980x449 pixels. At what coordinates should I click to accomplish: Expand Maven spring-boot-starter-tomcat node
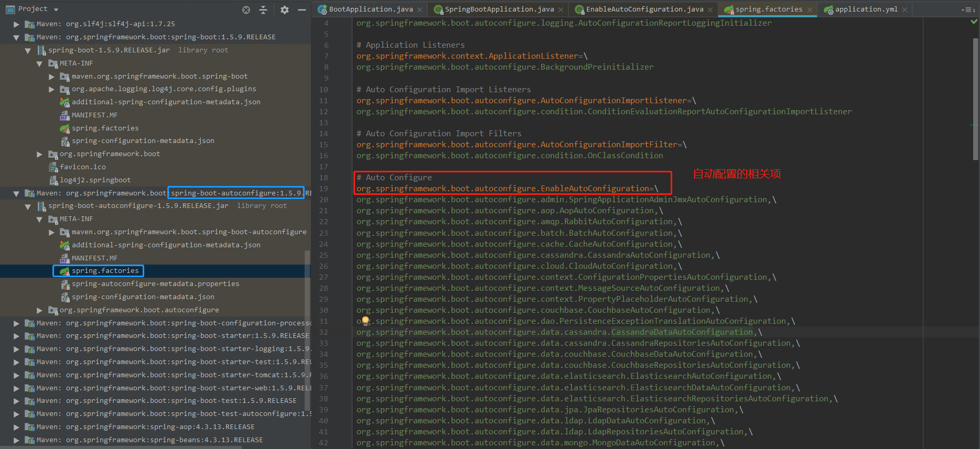[16, 375]
